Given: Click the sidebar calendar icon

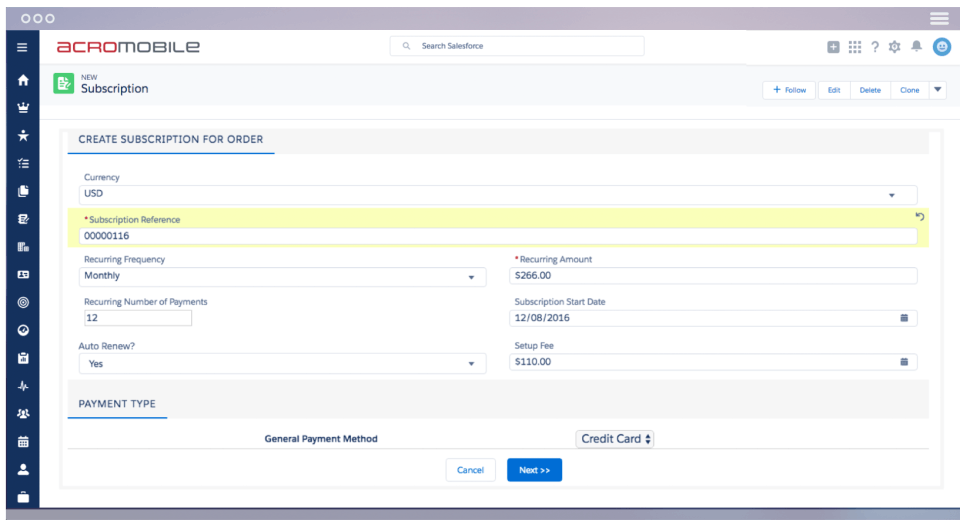Looking at the screenshot, I should tap(23, 441).
